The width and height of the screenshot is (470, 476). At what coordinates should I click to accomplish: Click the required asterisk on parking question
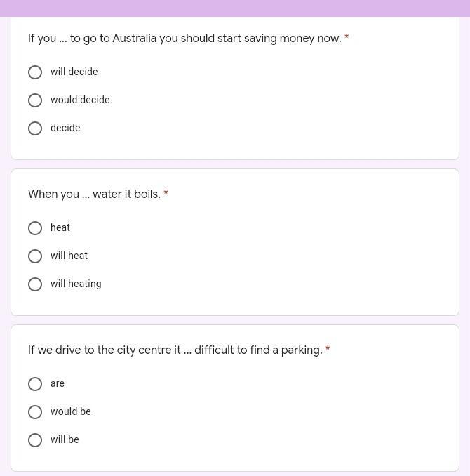coord(328,350)
